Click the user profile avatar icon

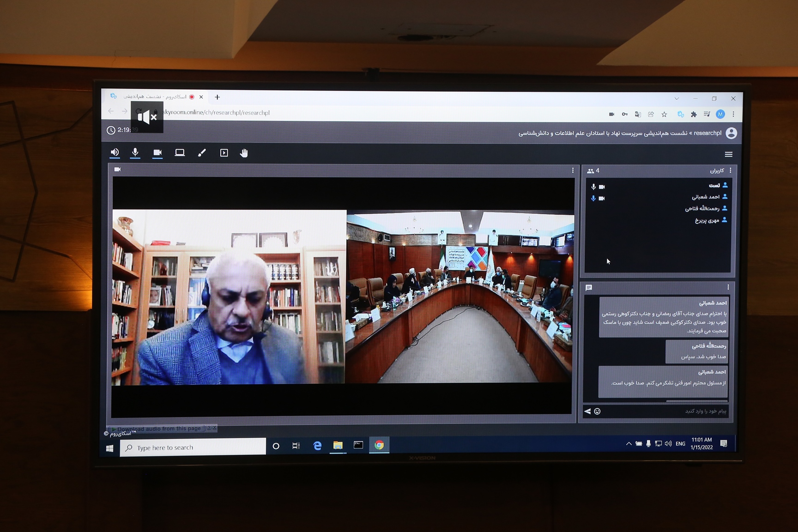tap(731, 133)
